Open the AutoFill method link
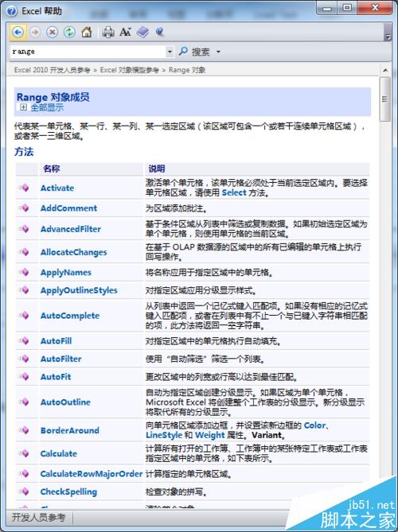Viewport: 398px width, 532px height. (56, 341)
